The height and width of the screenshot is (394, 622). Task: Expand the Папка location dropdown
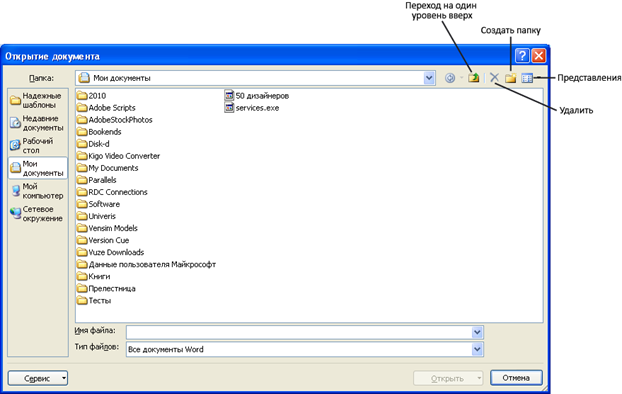click(428, 78)
